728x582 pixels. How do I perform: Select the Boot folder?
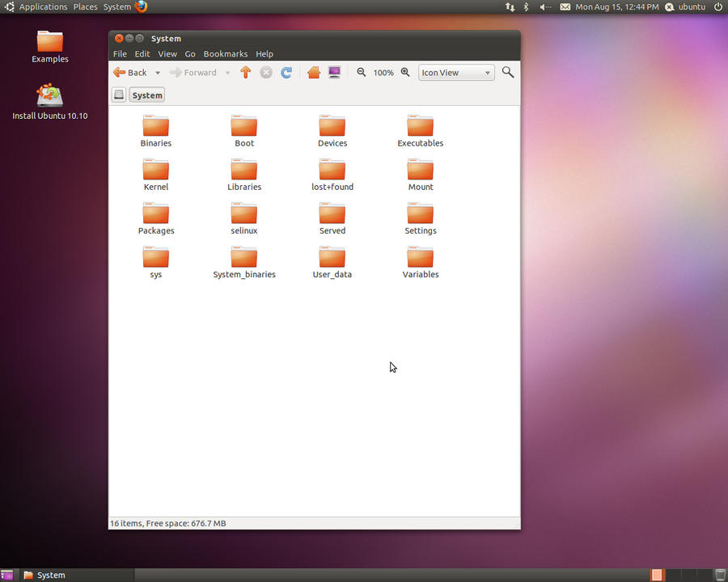[244, 131]
